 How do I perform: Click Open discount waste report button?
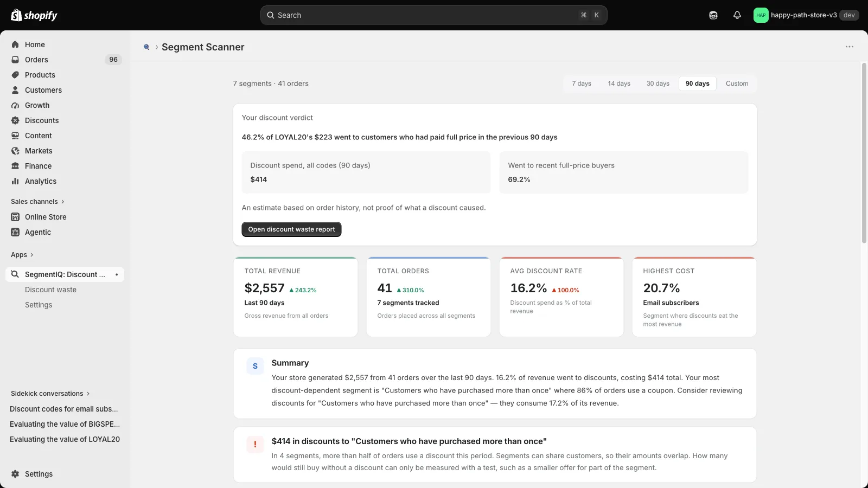click(x=291, y=229)
